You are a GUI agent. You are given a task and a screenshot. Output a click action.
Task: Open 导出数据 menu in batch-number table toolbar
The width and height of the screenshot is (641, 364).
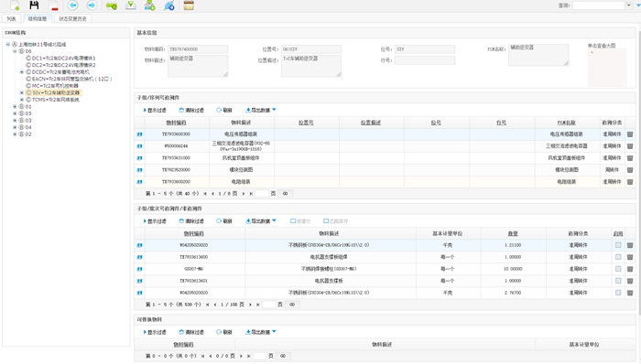(261, 221)
